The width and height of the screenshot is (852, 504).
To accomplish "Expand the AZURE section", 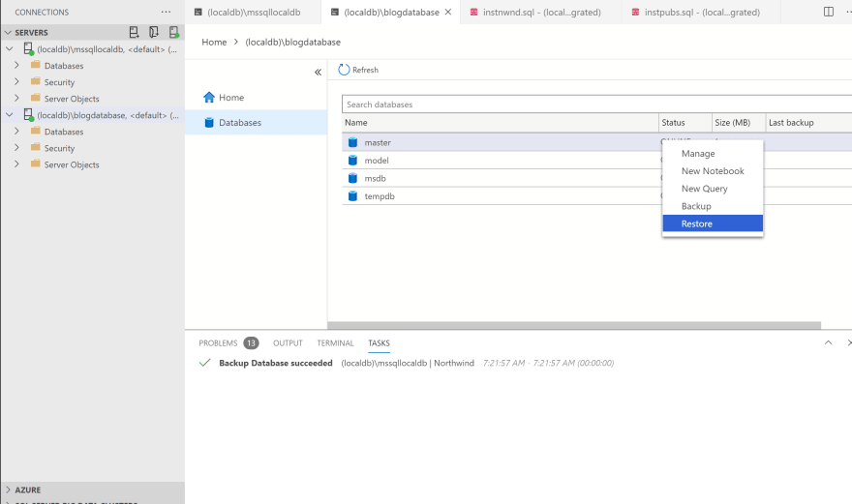I will pos(8,489).
